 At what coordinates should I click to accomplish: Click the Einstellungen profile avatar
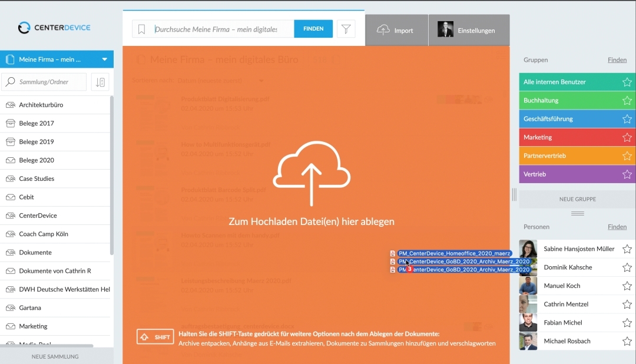click(x=445, y=29)
